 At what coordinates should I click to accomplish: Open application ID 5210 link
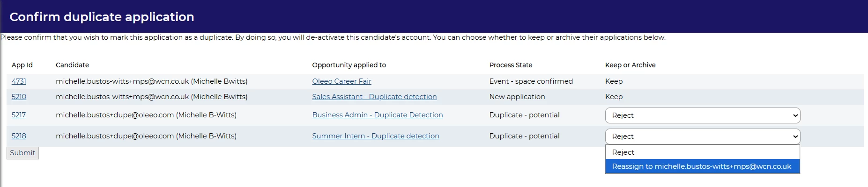(x=19, y=97)
